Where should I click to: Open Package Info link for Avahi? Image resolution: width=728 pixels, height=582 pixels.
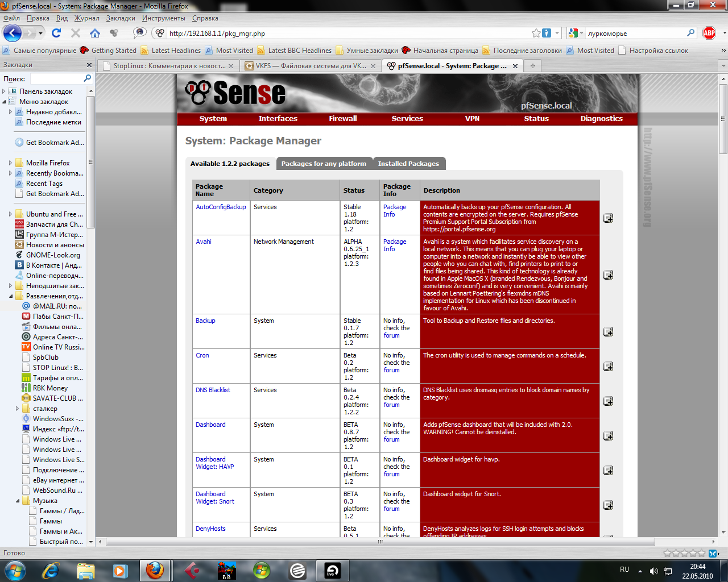pyautogui.click(x=395, y=245)
